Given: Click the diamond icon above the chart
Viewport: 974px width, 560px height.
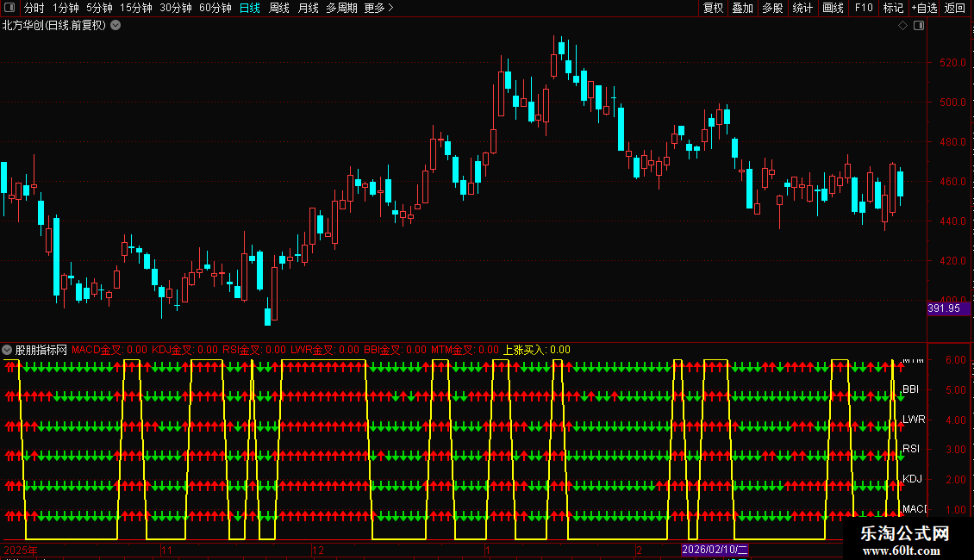Looking at the screenshot, I should 903,26.
